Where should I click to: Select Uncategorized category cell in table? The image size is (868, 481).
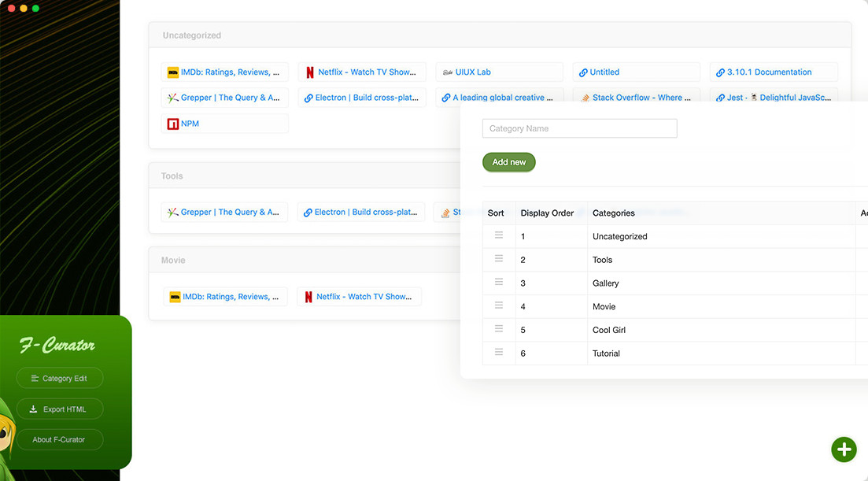[x=722, y=236]
